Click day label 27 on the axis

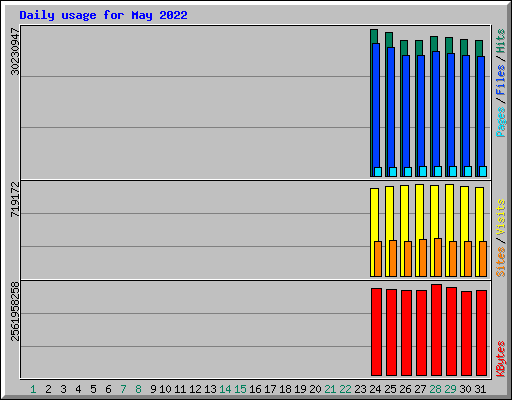[x=420, y=389]
